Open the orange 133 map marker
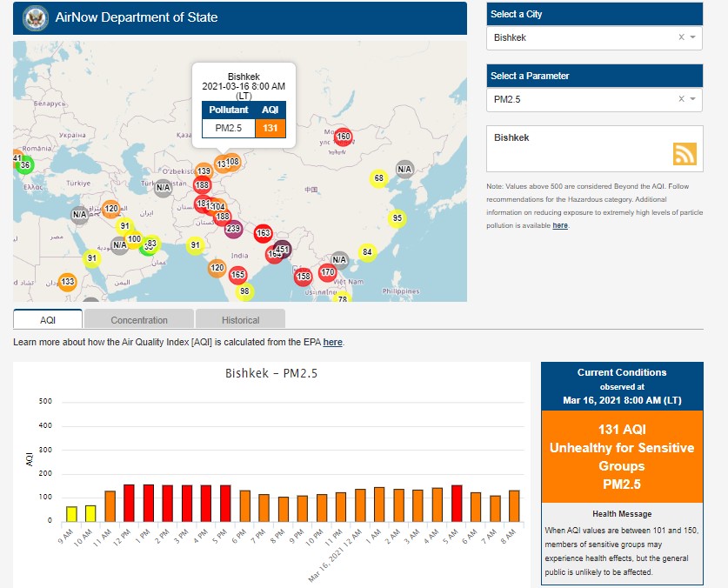Viewport: 728px width, 588px height. [x=67, y=282]
